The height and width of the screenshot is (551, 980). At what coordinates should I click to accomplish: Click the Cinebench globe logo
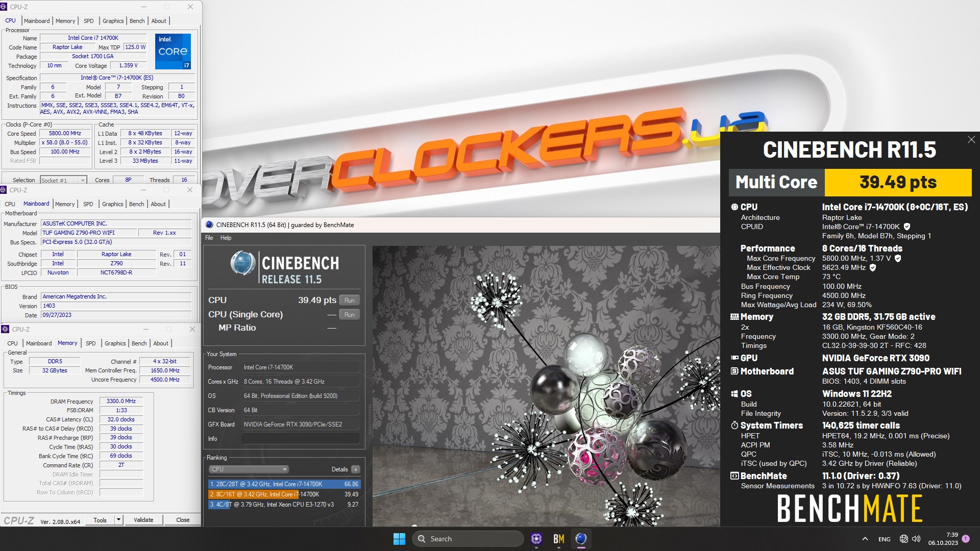[242, 264]
